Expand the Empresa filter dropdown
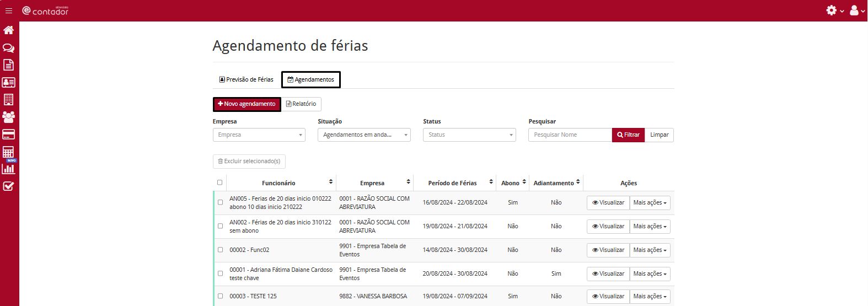 [259, 135]
